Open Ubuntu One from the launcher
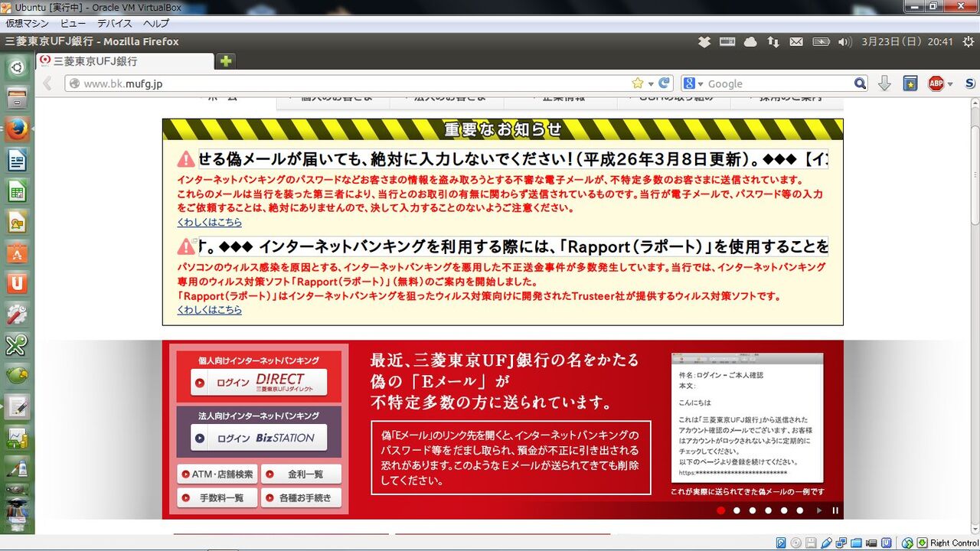The width and height of the screenshot is (980, 551). pyautogui.click(x=17, y=284)
